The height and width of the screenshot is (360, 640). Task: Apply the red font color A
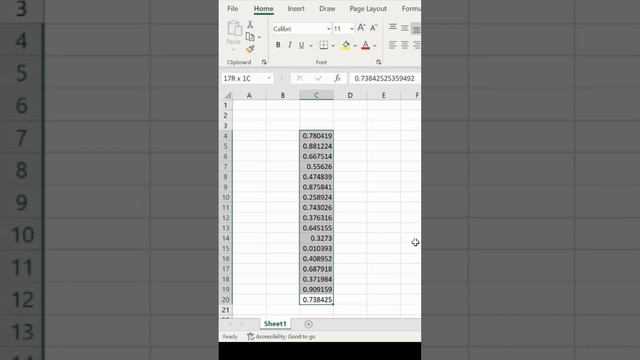[x=365, y=45]
